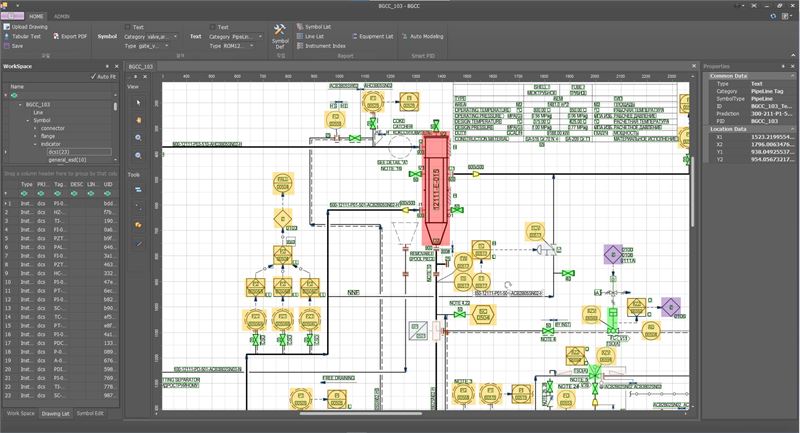Collapse the Common Data section

click(792, 75)
